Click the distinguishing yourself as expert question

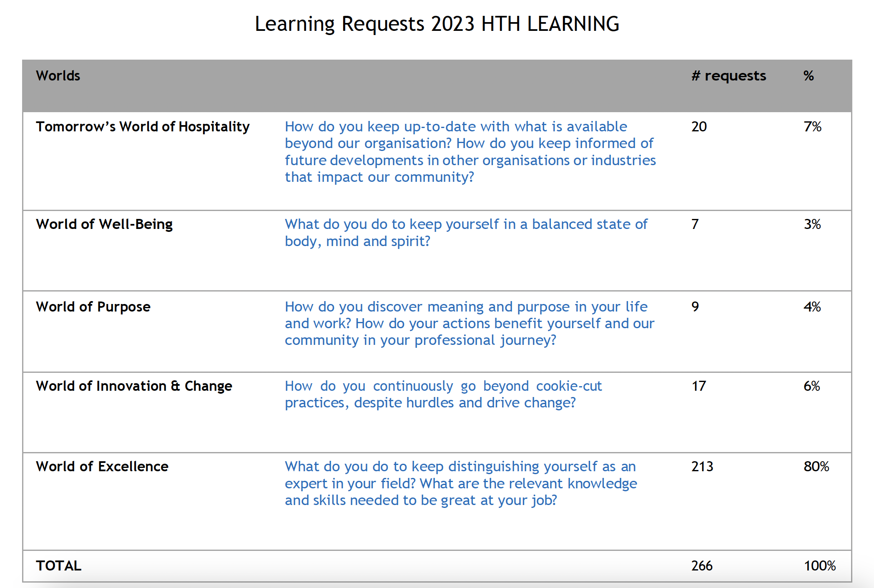(461, 483)
